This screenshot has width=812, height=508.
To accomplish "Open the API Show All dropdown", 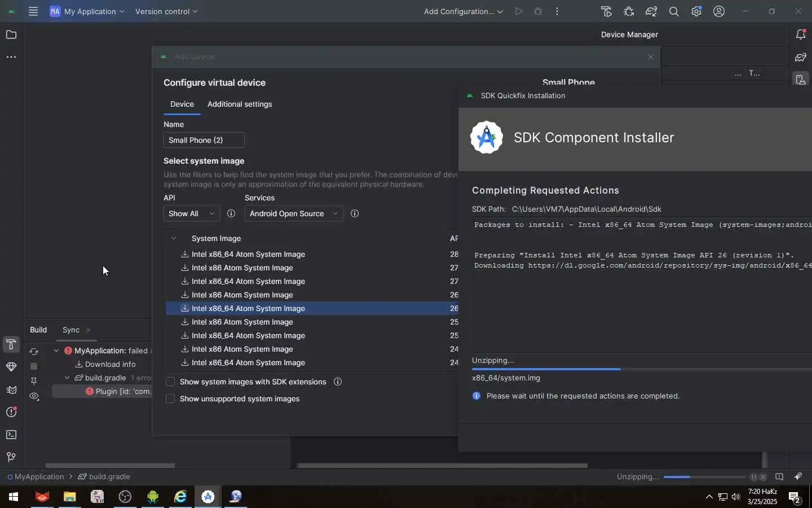I will [191, 213].
